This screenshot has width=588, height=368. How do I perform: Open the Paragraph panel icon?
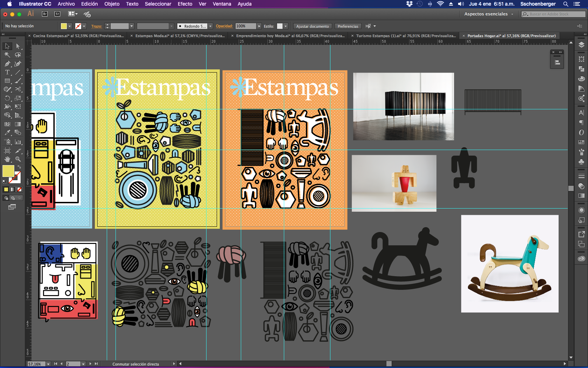581,122
